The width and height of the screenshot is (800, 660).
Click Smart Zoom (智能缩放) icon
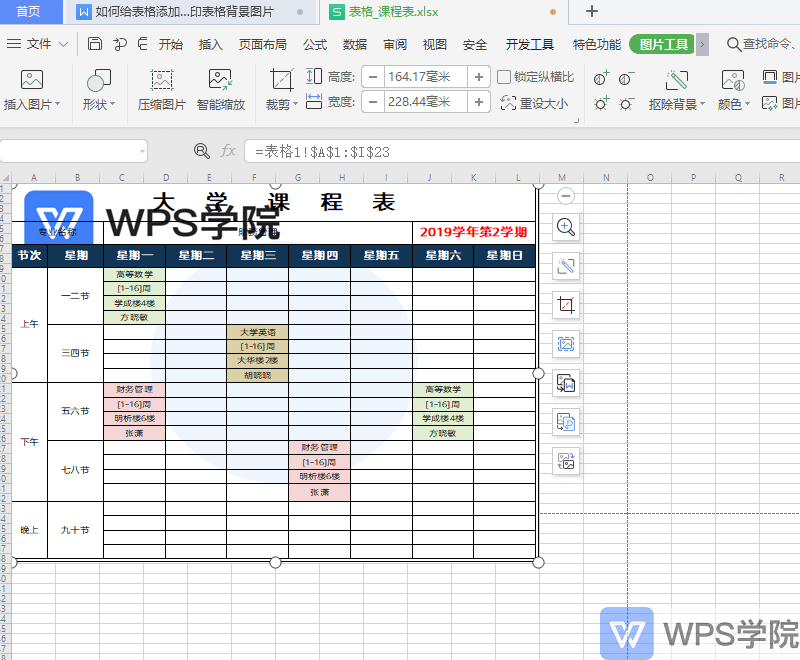220,80
